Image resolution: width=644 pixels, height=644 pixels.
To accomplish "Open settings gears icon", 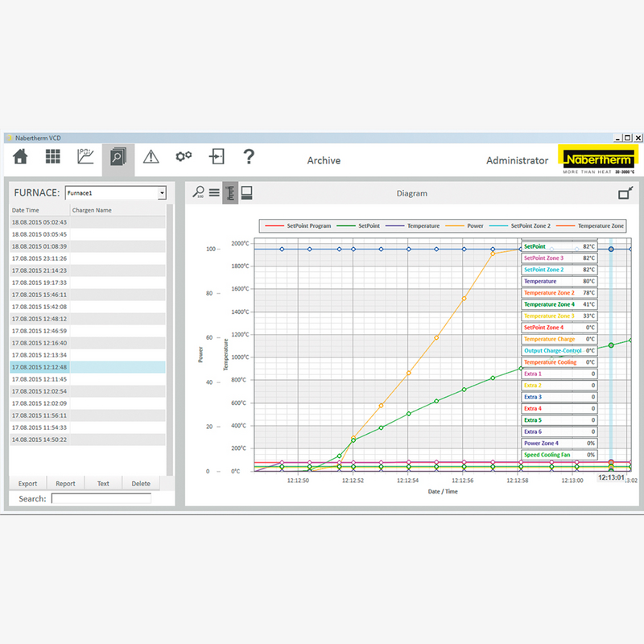I will point(184,157).
